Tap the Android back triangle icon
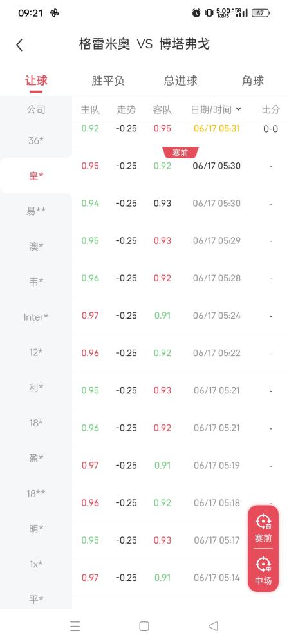The image size is (289, 644). [x=213, y=626]
